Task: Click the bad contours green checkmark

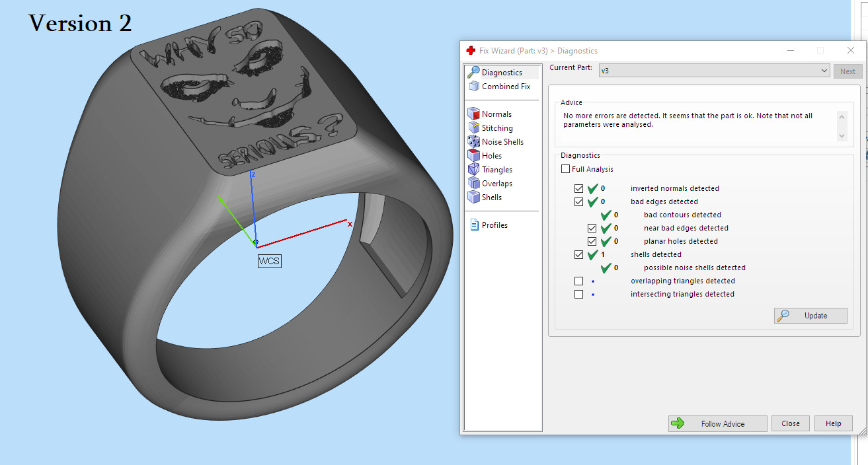Action: (x=606, y=215)
